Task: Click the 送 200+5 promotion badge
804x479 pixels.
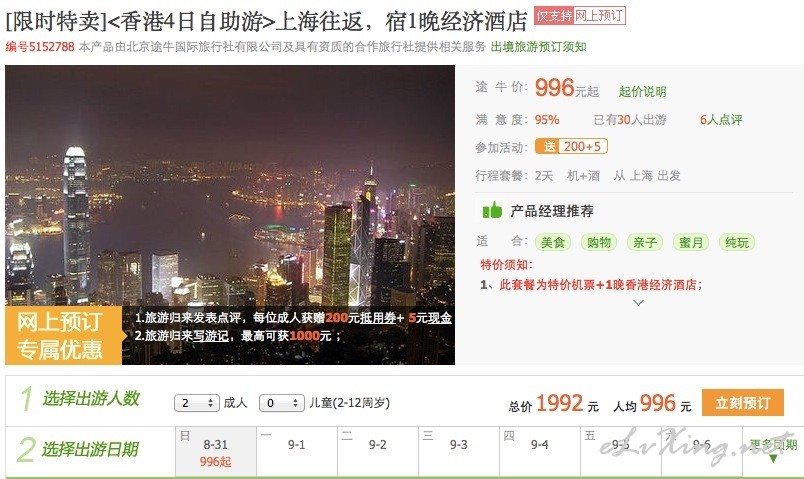Action: [571, 146]
